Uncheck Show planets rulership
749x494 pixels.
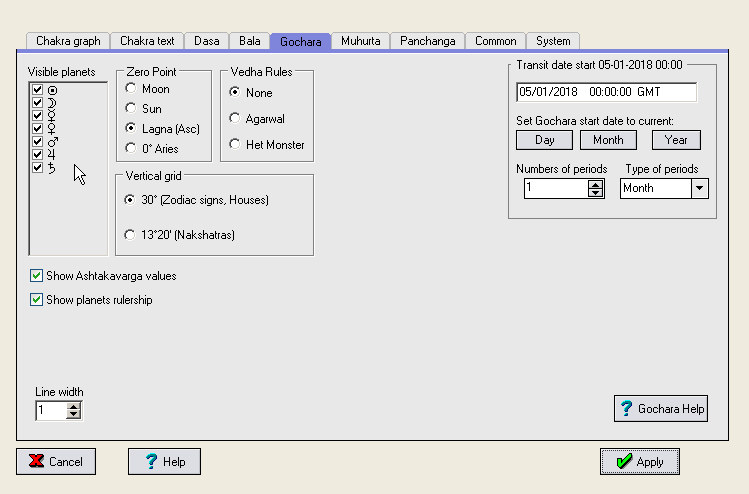coord(37,300)
